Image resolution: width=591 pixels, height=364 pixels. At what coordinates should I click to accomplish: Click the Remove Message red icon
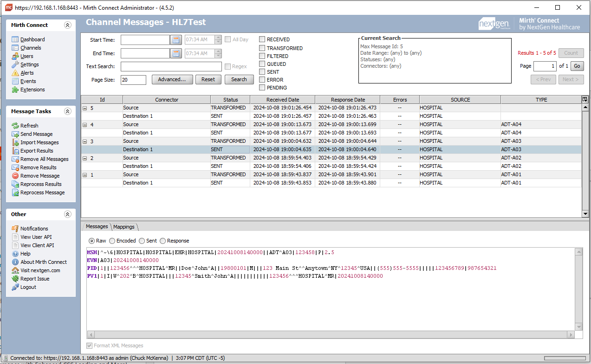[15, 176]
